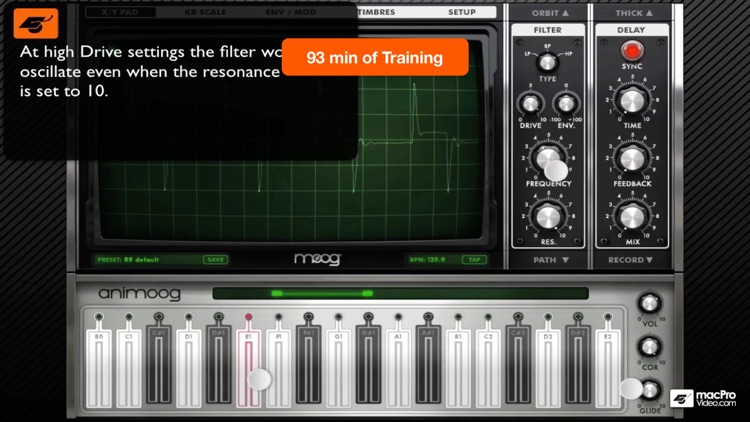Open the SETUP tab
This screenshot has width=750, height=422.
click(462, 12)
